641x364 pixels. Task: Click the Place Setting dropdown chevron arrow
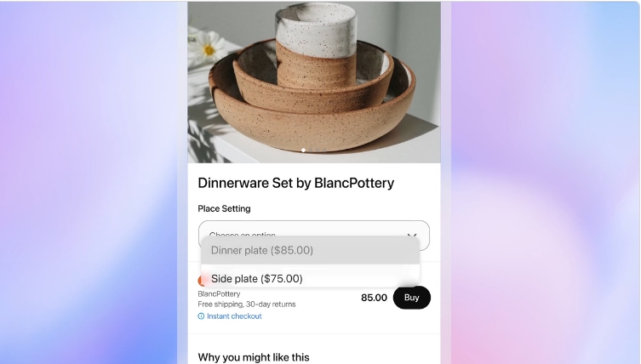tap(412, 235)
